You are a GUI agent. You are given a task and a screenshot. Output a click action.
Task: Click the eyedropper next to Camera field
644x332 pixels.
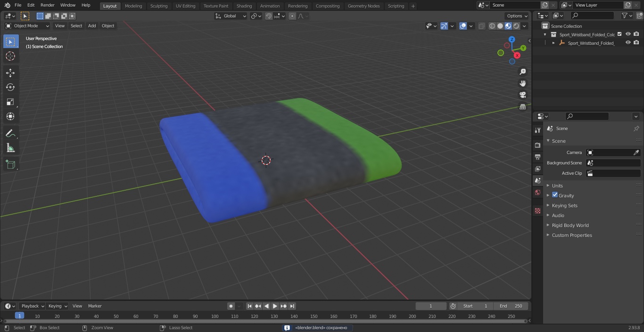pos(636,153)
